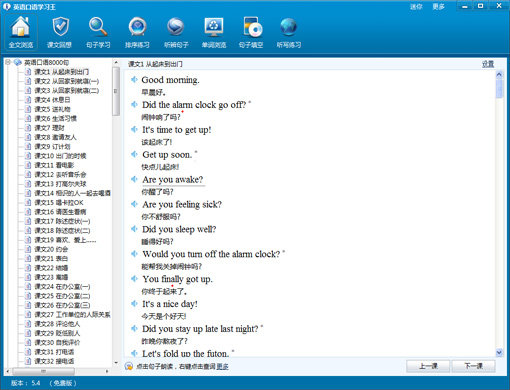The width and height of the screenshot is (510, 390).
Task: Select lesson 课文4 休息日 in tree
Action: tap(52, 100)
